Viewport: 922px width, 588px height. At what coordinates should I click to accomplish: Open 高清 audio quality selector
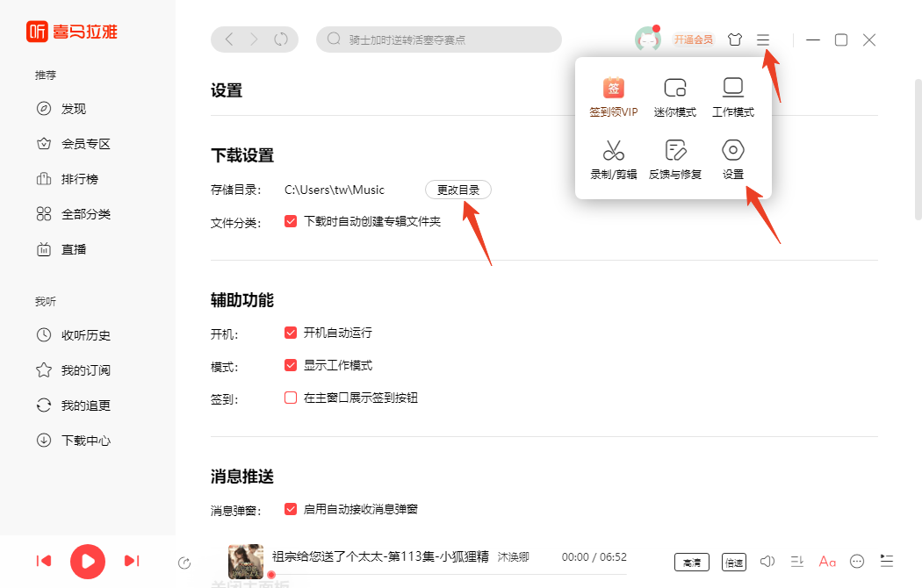tap(692, 563)
